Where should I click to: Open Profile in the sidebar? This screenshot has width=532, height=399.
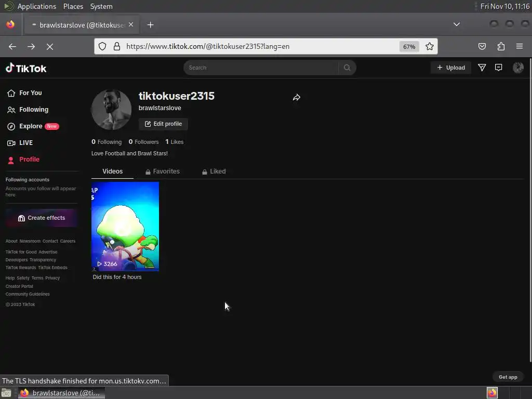point(23,159)
